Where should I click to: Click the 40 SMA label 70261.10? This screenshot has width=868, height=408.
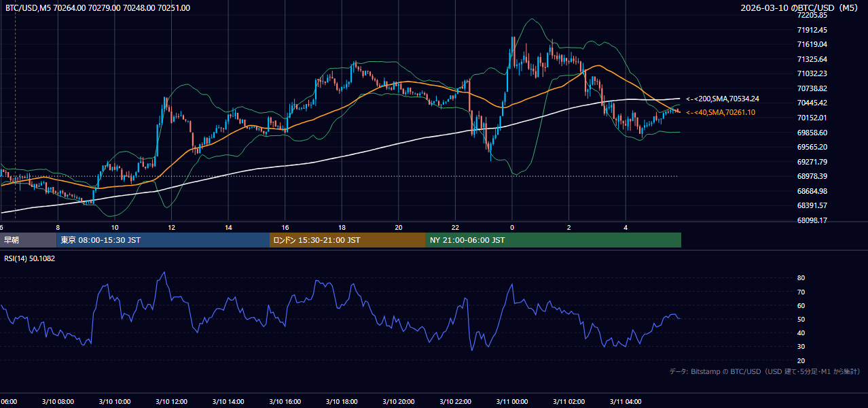721,112
